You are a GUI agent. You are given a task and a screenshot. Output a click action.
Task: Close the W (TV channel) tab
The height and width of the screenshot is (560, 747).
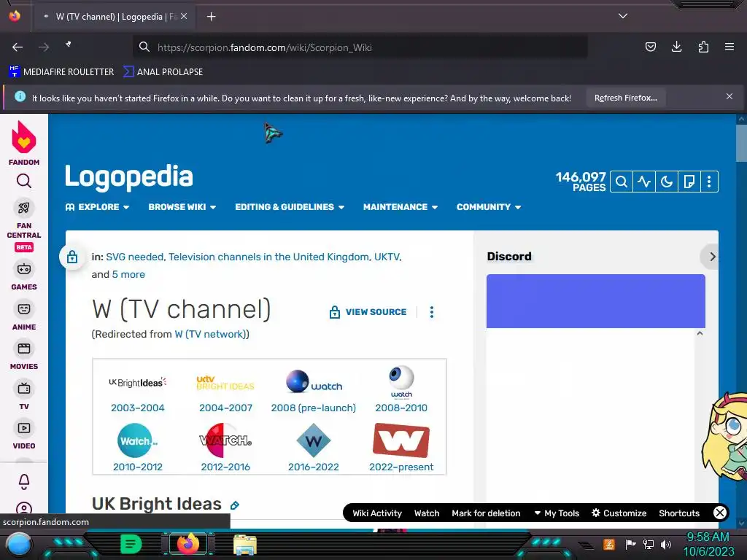pyautogui.click(x=184, y=16)
